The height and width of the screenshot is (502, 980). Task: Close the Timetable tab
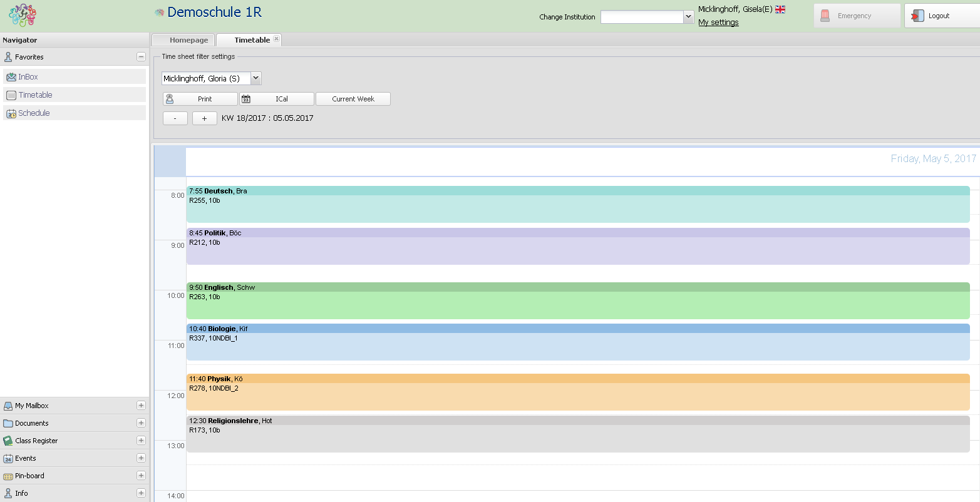point(276,39)
